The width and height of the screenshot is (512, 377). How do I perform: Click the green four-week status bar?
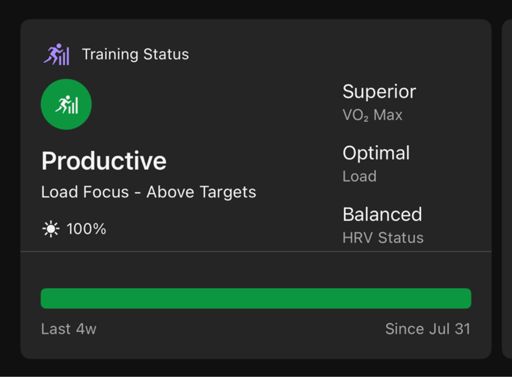point(256,298)
